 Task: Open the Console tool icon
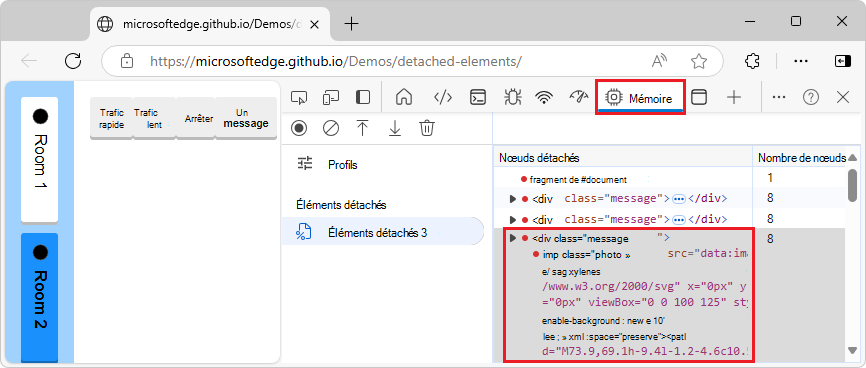click(478, 98)
